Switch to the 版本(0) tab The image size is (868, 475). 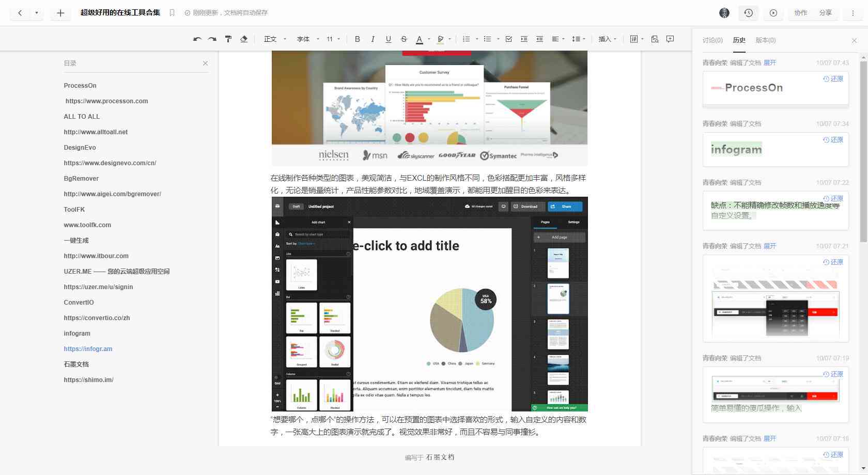tap(766, 40)
